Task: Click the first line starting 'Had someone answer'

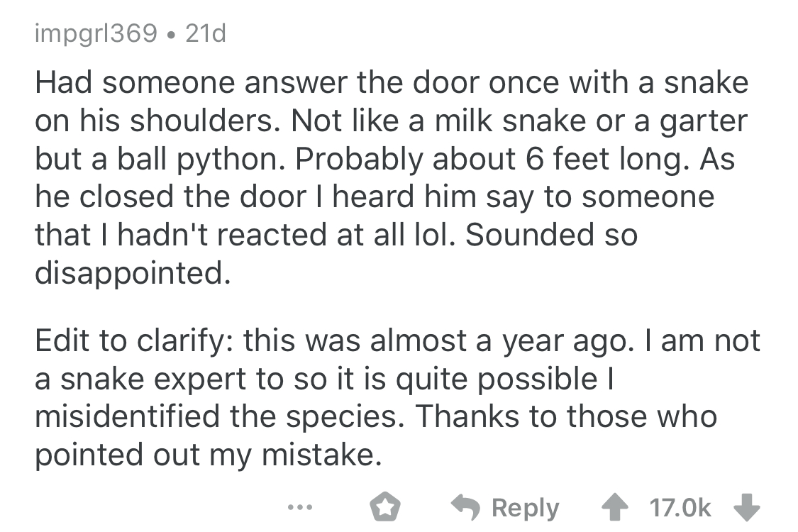Action: pyautogui.click(x=392, y=83)
